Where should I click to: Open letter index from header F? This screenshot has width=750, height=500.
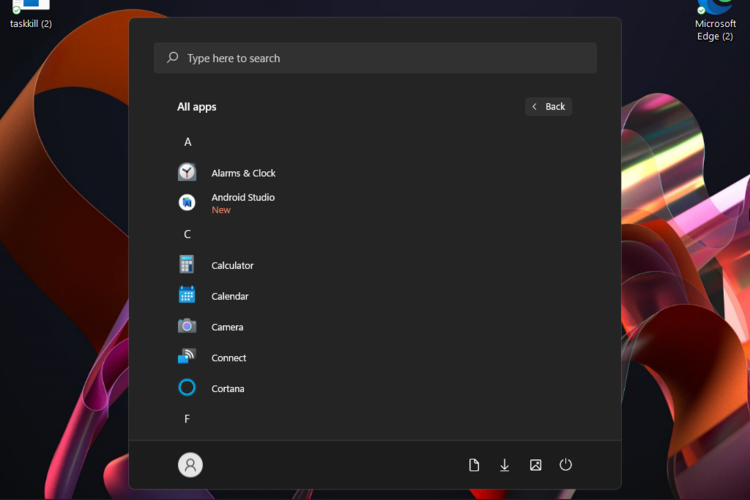pos(187,419)
